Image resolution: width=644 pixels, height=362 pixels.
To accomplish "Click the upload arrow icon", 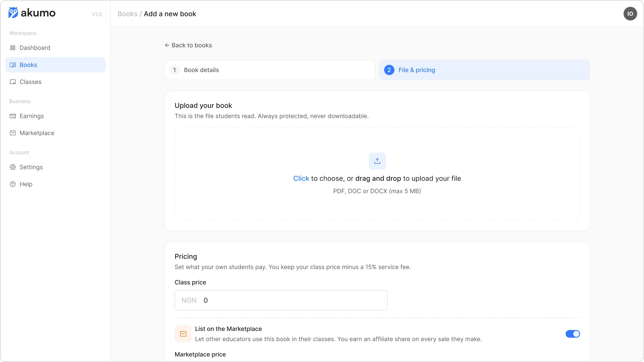I will coord(377,161).
